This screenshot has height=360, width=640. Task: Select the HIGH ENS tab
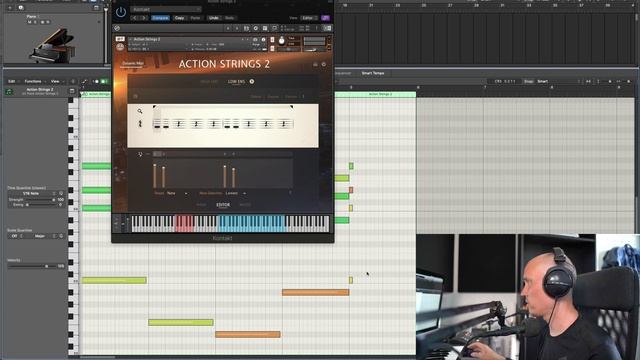pos(209,82)
